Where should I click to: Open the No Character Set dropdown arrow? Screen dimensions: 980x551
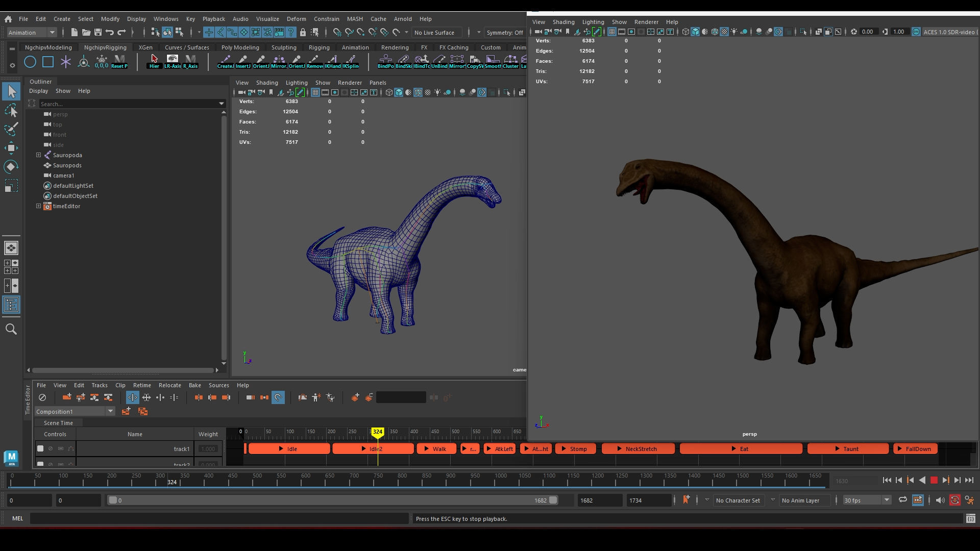click(707, 500)
